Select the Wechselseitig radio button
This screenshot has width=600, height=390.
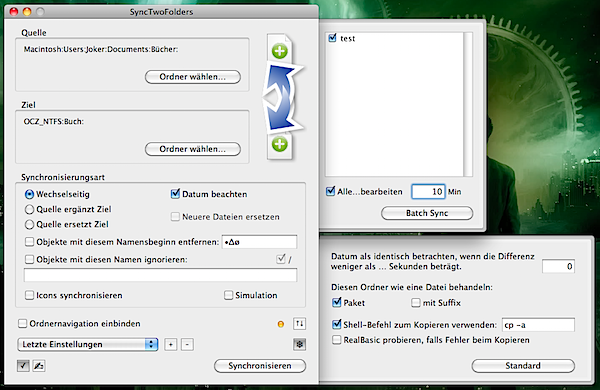point(29,194)
